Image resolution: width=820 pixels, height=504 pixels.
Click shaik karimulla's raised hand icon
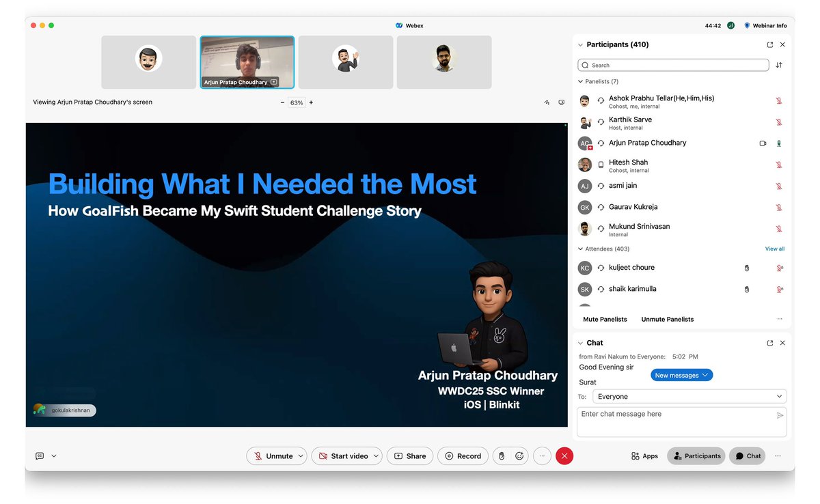(x=747, y=290)
